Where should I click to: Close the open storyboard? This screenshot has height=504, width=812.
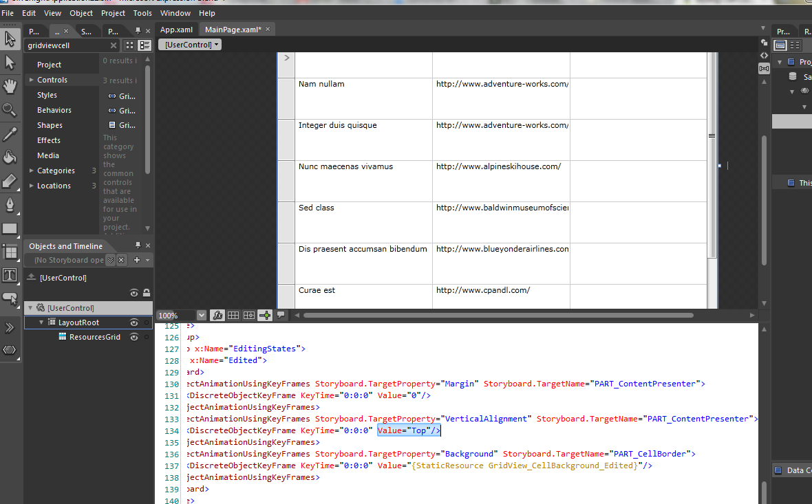coord(121,260)
